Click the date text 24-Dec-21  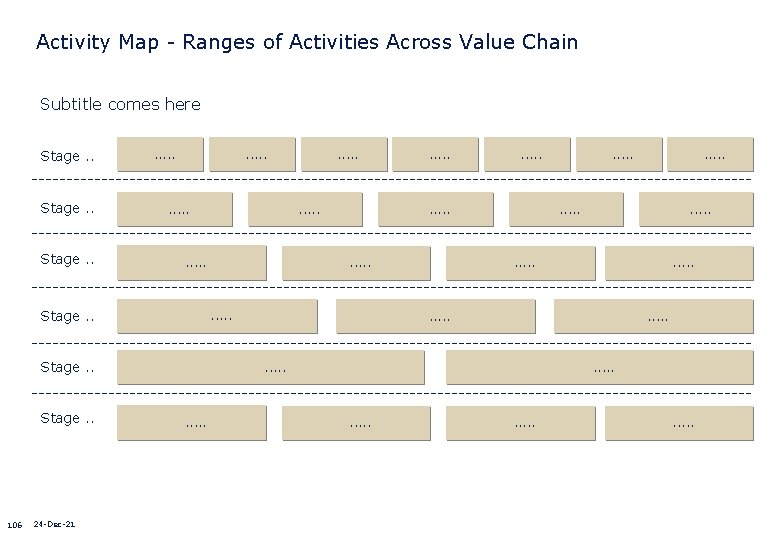pos(55,524)
